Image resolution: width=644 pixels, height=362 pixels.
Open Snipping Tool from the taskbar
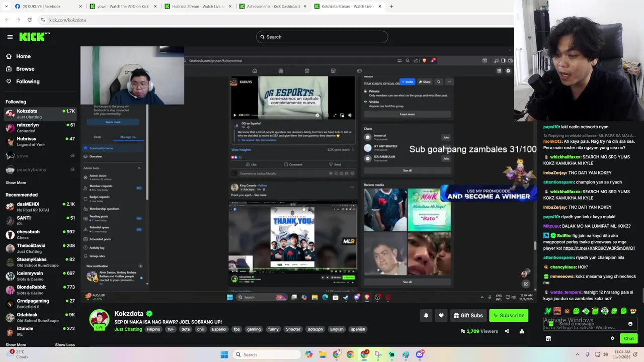point(378,354)
